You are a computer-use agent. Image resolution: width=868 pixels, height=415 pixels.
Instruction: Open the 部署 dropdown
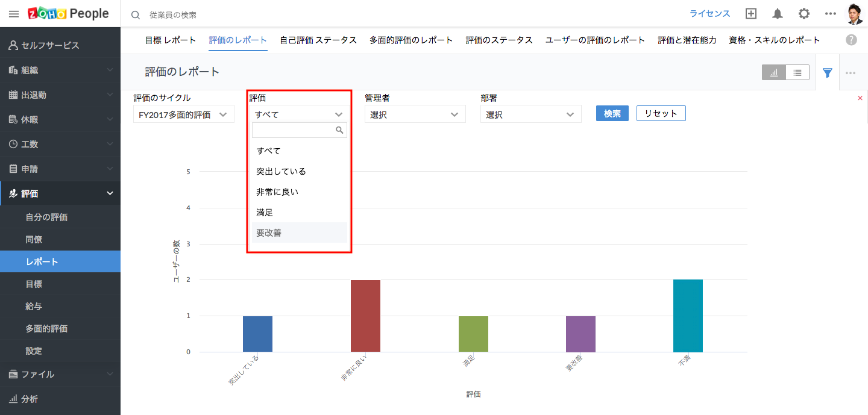pos(530,114)
